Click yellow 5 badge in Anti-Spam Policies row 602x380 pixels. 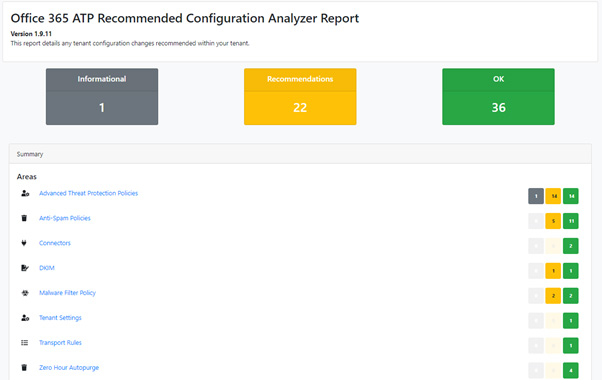click(x=553, y=221)
